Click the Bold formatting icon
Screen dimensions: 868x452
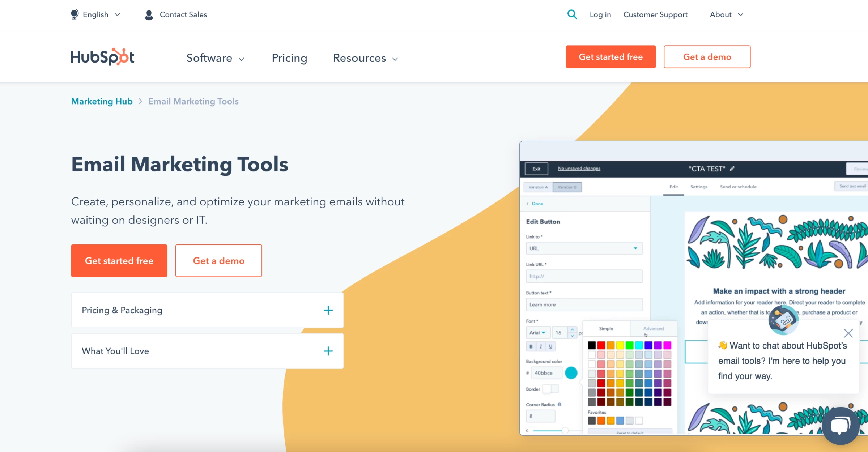coord(531,346)
